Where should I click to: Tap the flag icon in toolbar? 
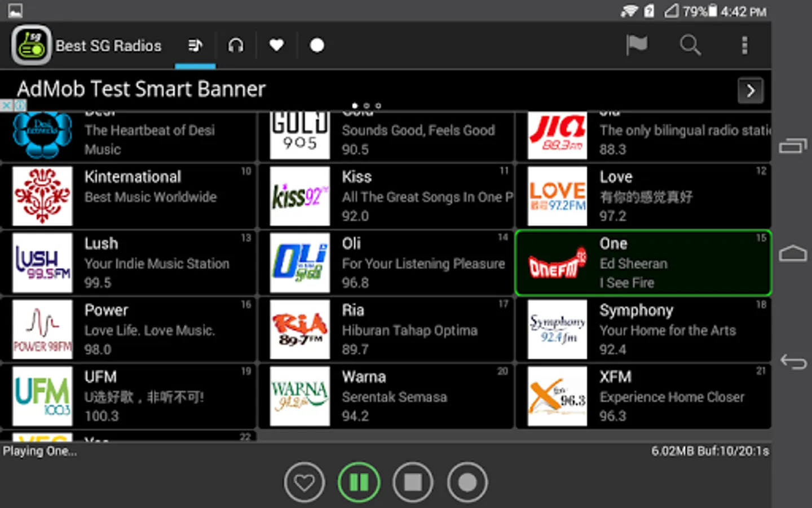point(637,45)
